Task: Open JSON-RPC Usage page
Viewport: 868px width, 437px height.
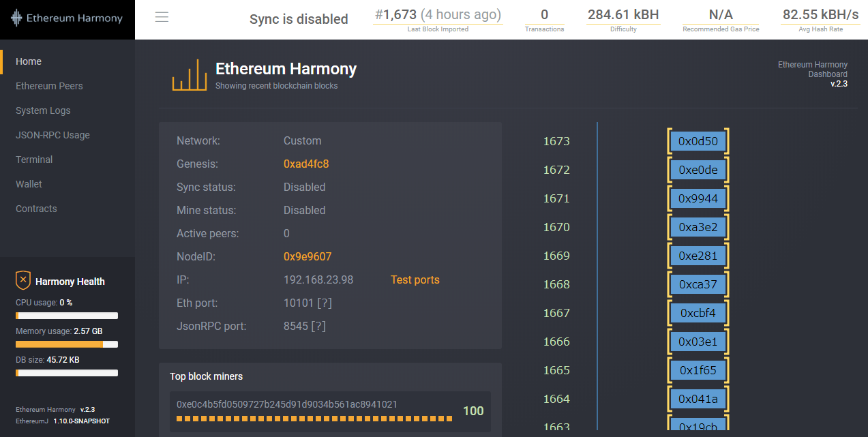Action: (53, 135)
